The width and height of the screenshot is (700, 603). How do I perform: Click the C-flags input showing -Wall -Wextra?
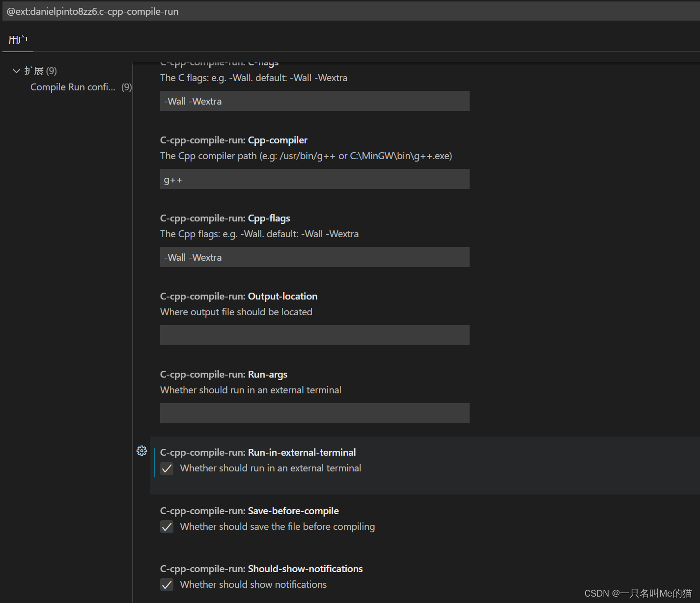click(x=314, y=101)
